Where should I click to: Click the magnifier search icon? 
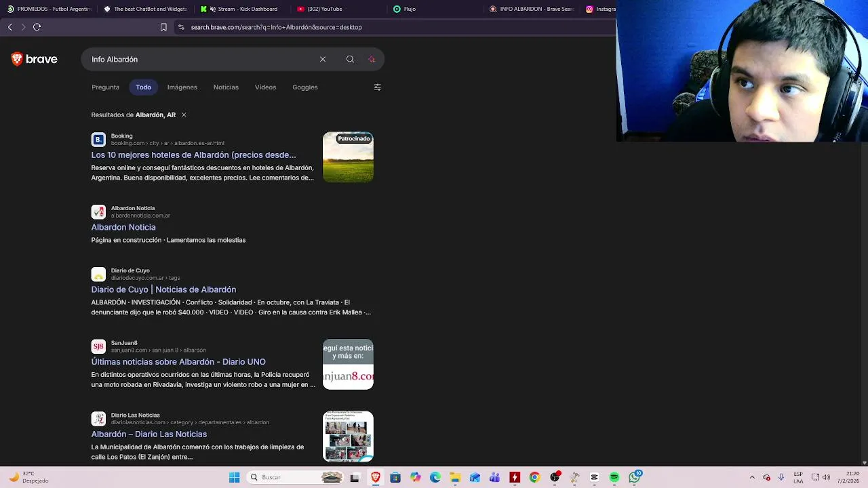(350, 60)
